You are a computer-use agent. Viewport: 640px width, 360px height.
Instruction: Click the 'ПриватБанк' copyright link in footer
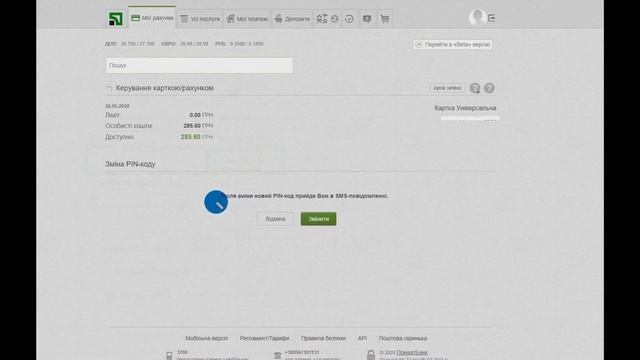[412, 352]
